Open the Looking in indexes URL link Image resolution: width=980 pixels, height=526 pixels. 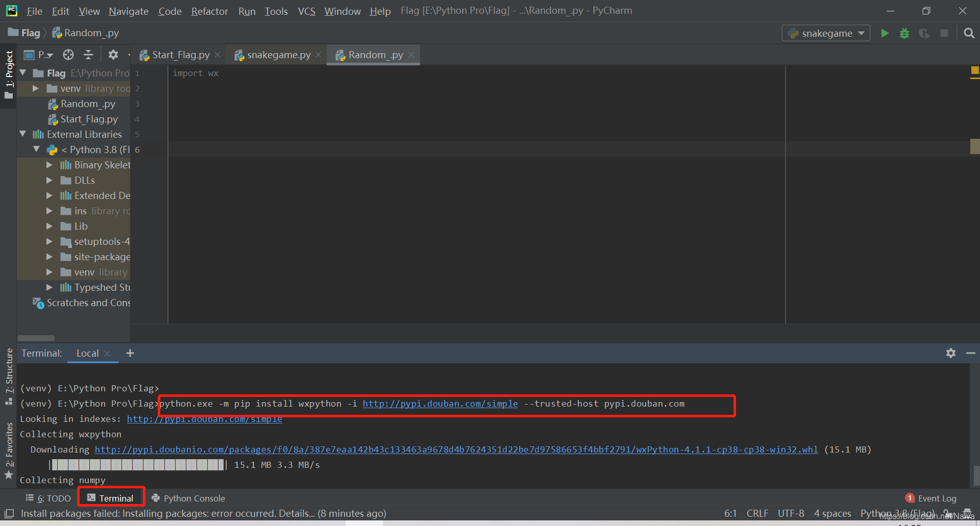(x=204, y=419)
